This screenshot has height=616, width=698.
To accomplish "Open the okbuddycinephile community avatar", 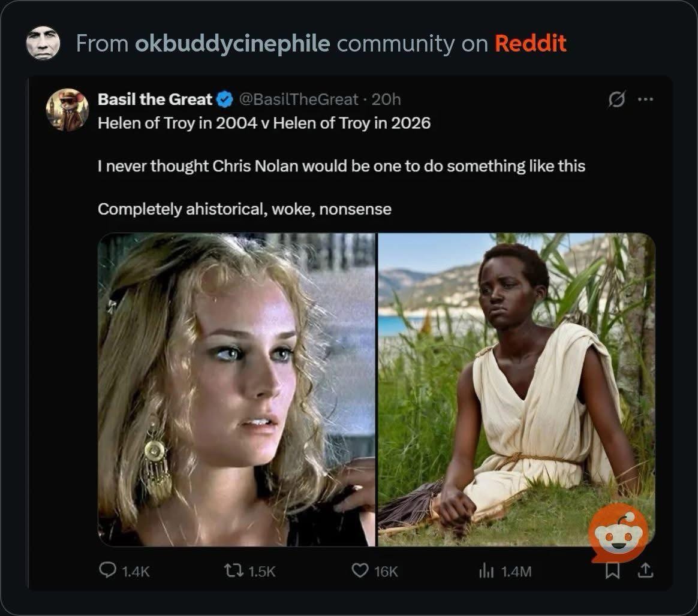I will (x=43, y=43).
